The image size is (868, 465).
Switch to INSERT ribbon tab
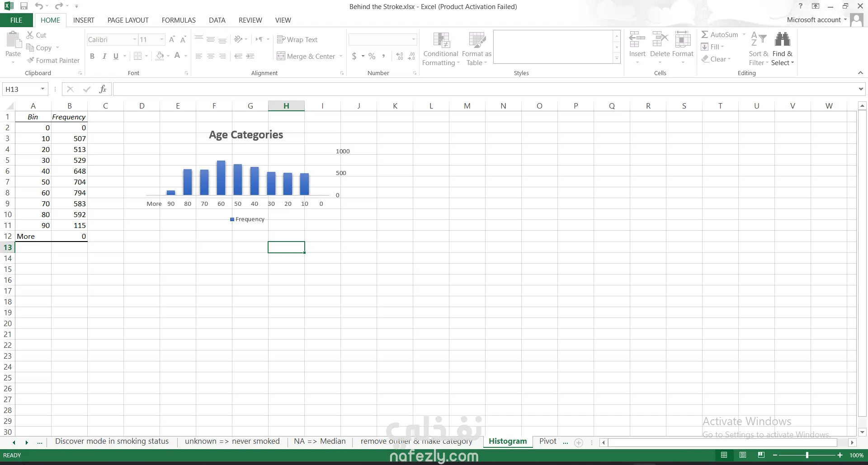point(84,20)
